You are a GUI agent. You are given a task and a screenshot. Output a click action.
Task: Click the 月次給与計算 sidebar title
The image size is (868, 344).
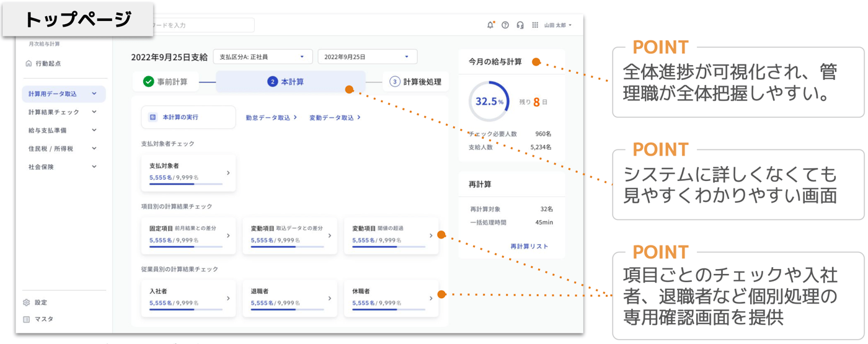tap(44, 44)
